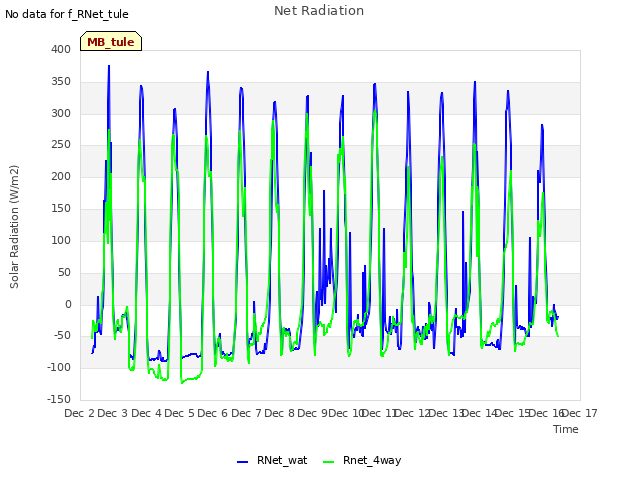Click the Dec 4 x-axis label

click(x=147, y=413)
